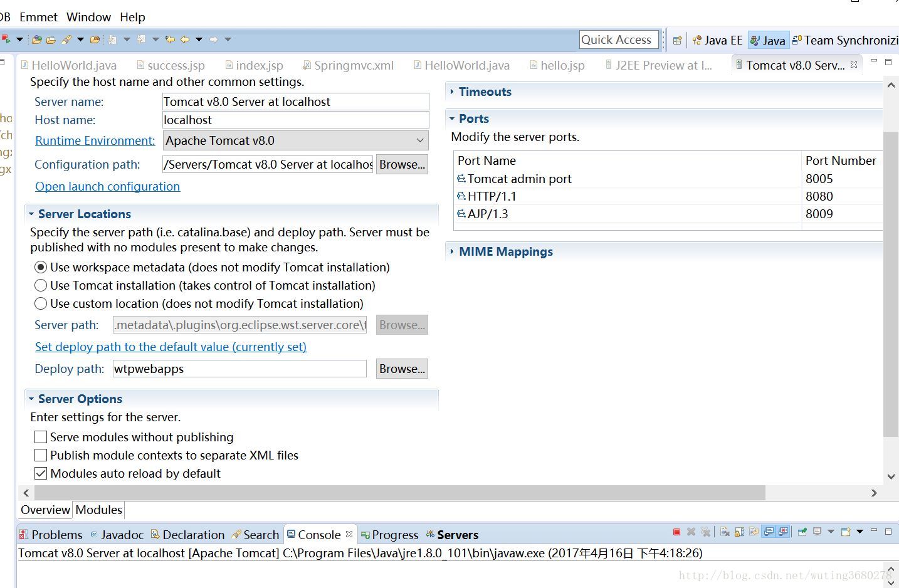Click Open launch configuration link
Screen dimensions: 899x588
(107, 186)
